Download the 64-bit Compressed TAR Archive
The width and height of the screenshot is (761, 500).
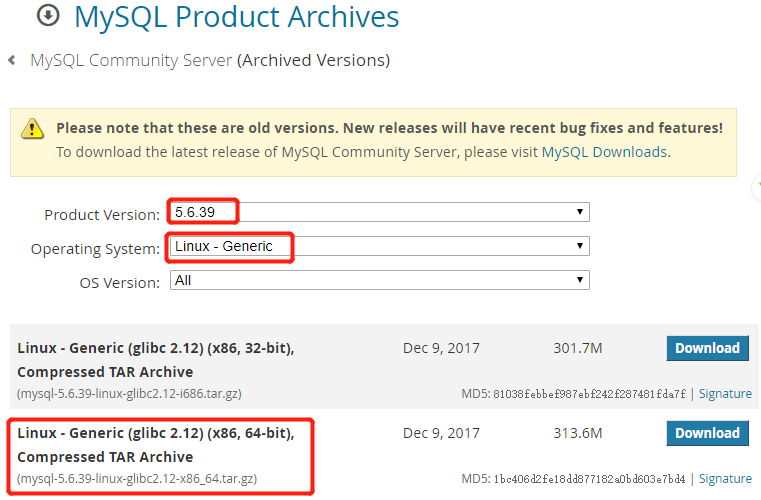tap(707, 433)
